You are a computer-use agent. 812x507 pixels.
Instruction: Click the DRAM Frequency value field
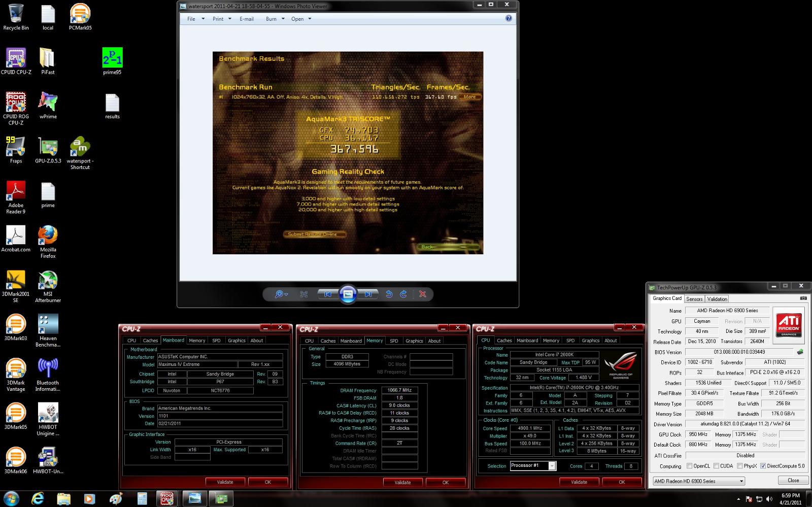[399, 390]
